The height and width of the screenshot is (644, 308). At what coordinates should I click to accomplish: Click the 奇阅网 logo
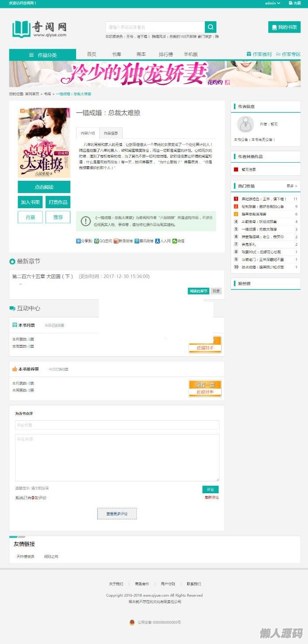[x=40, y=29]
